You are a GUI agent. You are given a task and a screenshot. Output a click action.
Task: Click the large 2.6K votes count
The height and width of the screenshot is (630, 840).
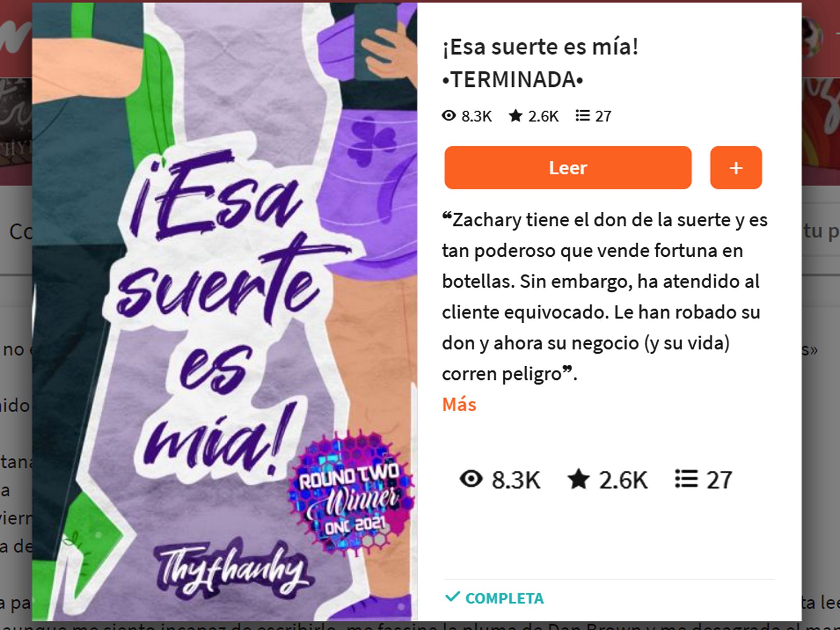(623, 480)
